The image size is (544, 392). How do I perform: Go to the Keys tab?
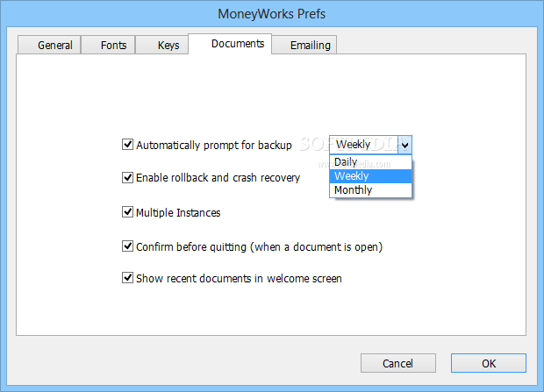pos(162,45)
